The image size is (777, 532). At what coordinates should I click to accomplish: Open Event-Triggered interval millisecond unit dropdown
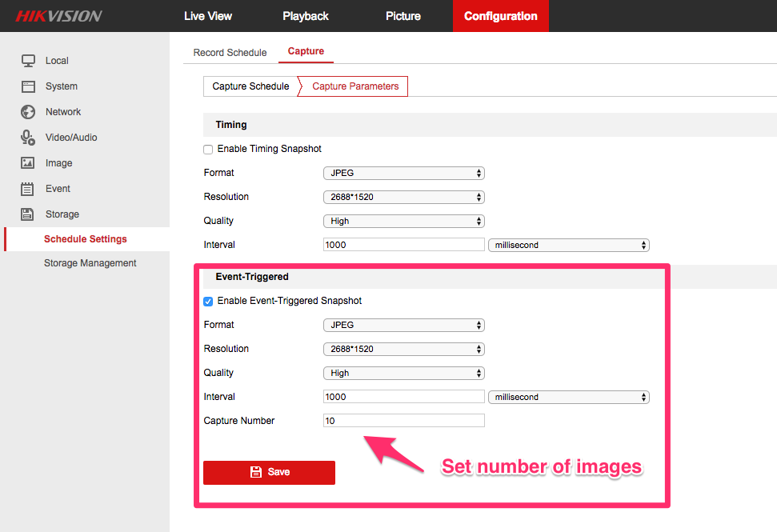(568, 397)
